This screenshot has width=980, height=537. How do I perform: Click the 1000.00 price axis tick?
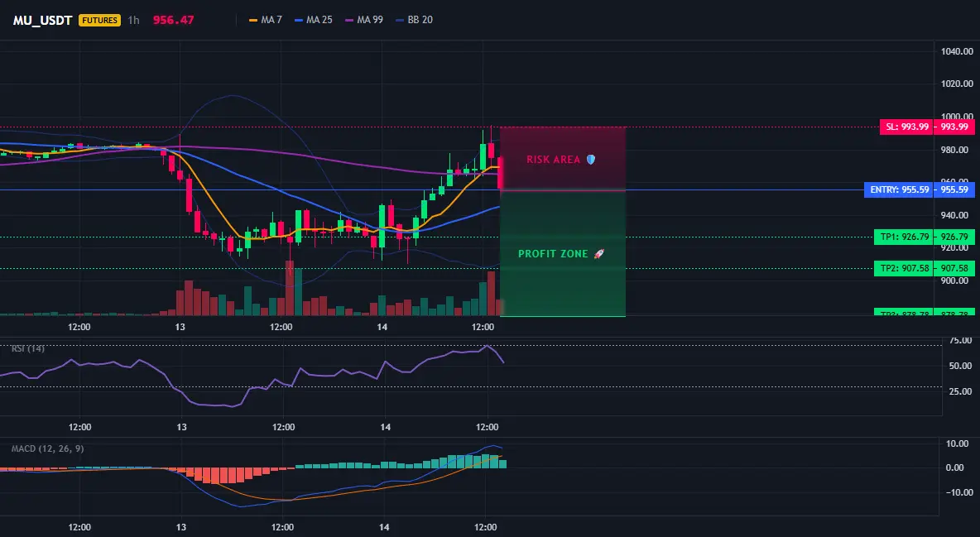click(x=957, y=117)
